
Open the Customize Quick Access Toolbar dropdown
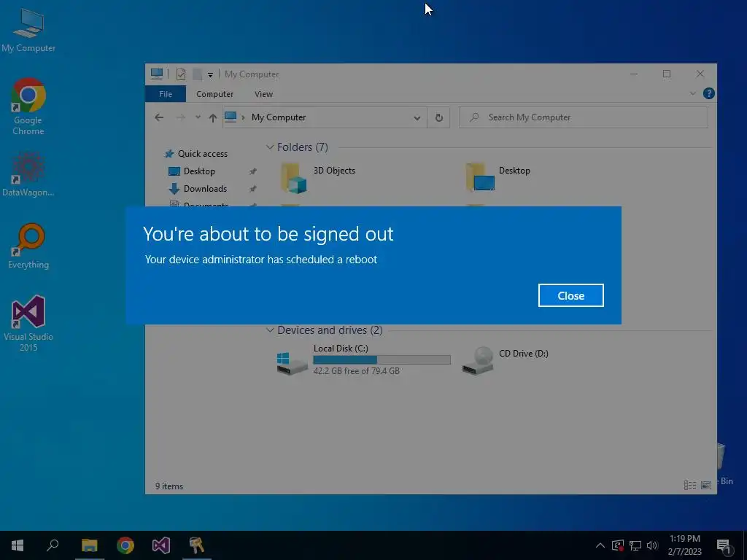(x=210, y=75)
